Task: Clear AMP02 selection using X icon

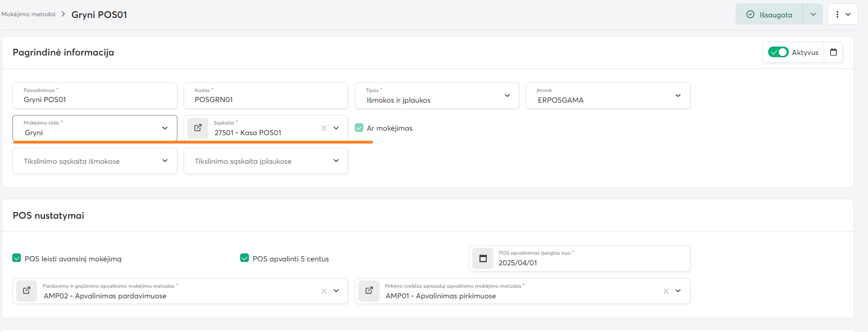Action: [323, 291]
